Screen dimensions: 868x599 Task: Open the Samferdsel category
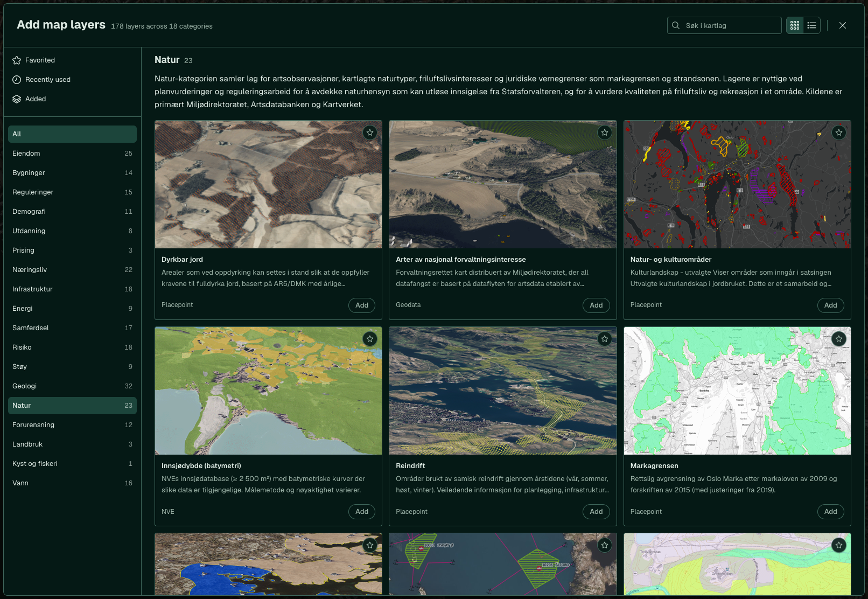72,328
